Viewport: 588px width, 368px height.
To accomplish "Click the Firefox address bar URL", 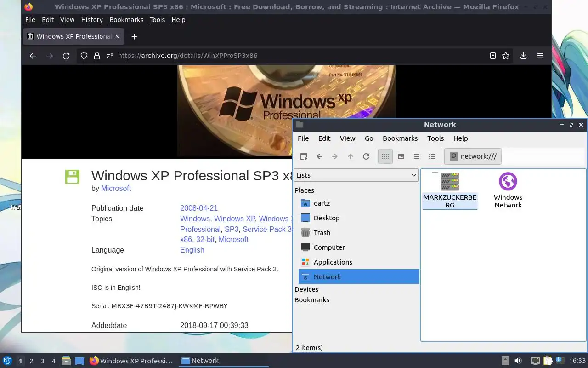I will 187,56.
